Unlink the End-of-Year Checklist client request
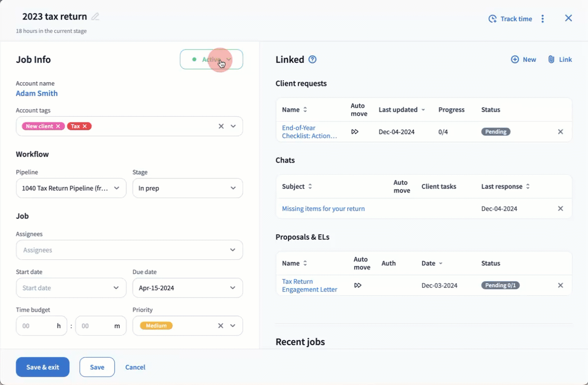This screenshot has width=588, height=385. click(560, 132)
